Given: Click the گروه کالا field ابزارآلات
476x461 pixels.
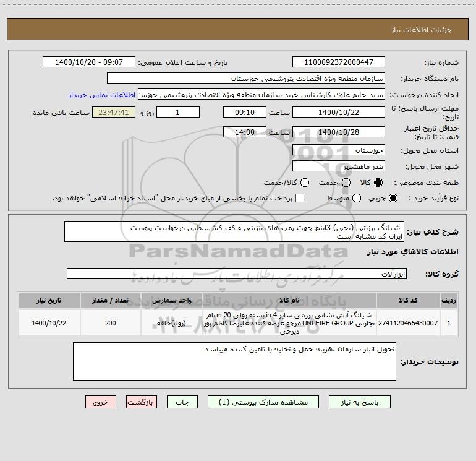Looking at the screenshot, I should coord(237,274).
